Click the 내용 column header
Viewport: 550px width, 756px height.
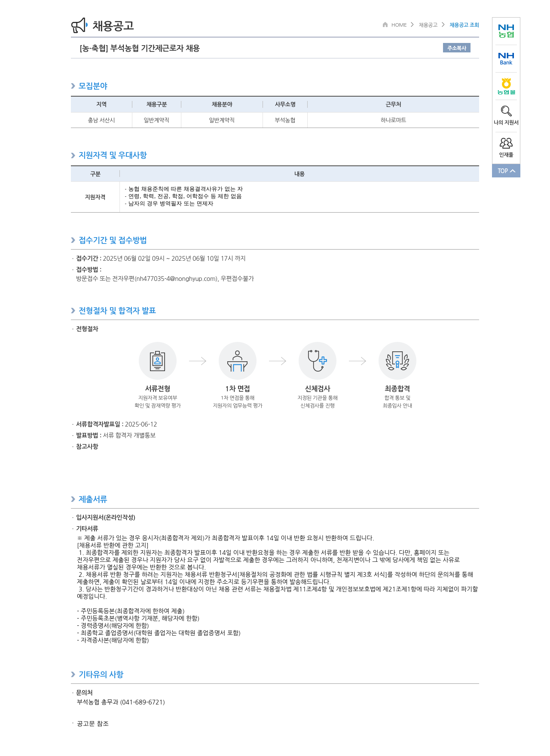tap(299, 174)
